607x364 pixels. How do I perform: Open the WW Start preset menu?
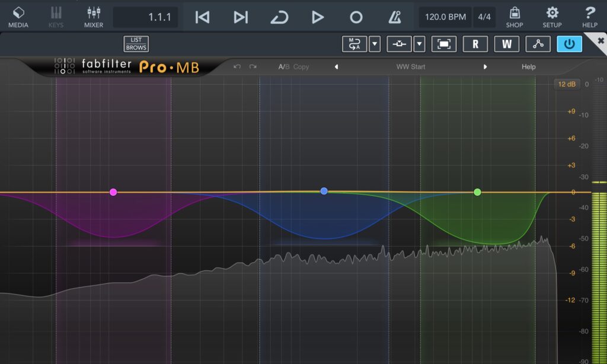pos(410,67)
